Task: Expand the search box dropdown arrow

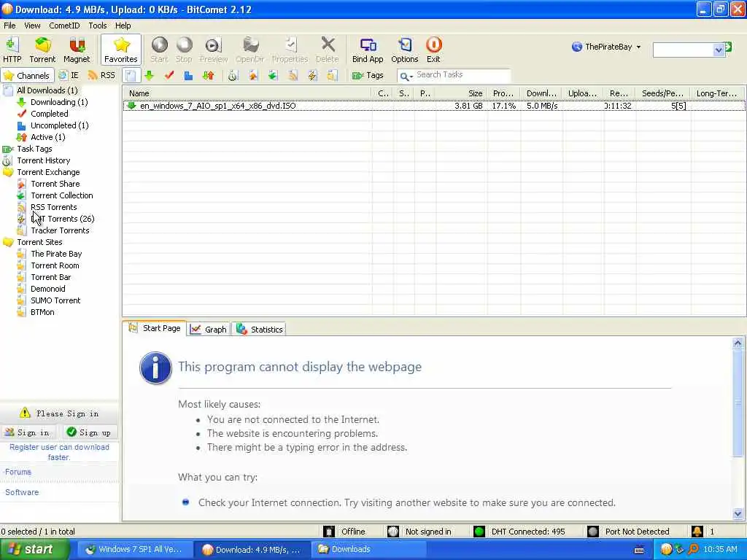Action: [719, 50]
